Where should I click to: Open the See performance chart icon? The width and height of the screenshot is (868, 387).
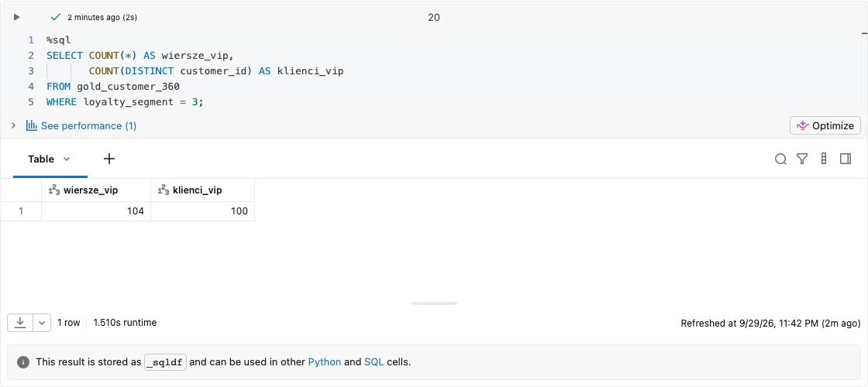[32, 125]
